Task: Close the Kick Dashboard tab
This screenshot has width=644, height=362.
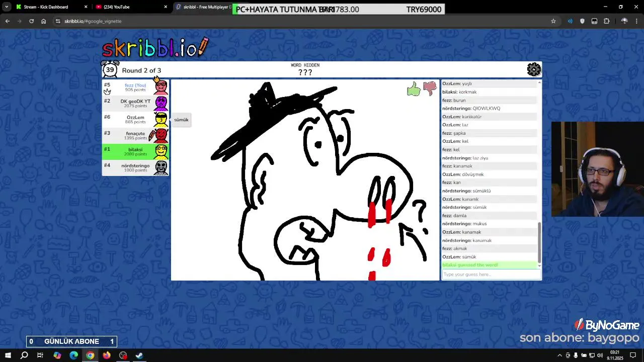Action: [86, 7]
